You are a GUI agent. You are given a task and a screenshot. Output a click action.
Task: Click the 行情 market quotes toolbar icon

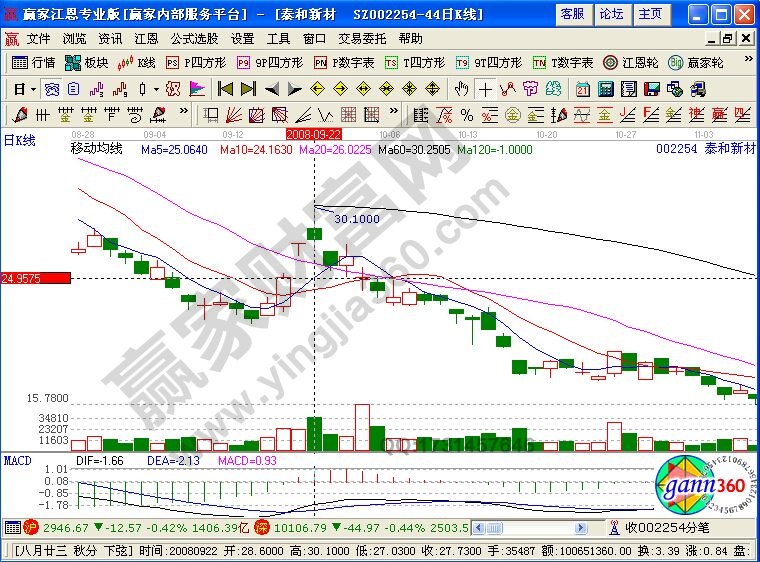(x=34, y=62)
